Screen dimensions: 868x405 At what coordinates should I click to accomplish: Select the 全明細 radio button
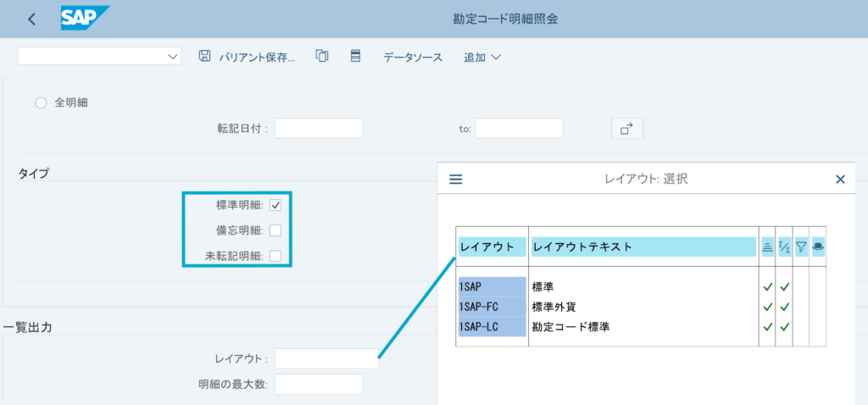(x=40, y=103)
